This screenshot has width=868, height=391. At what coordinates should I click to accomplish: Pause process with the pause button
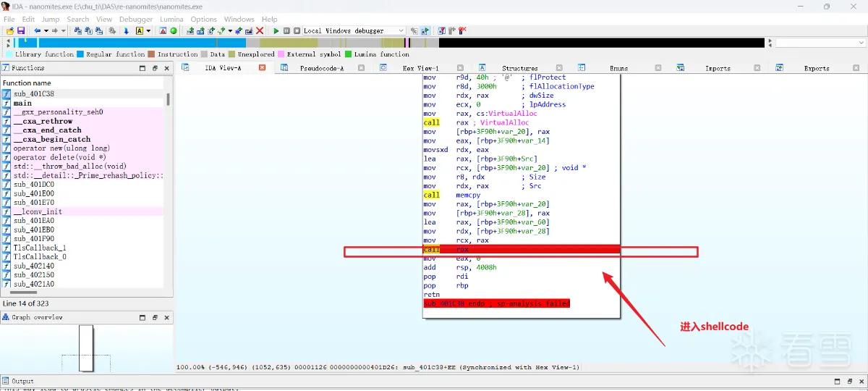[x=286, y=31]
